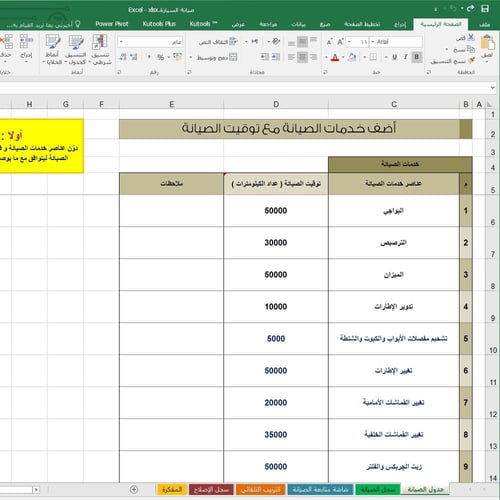Viewport: 500px width, 500px height.
Task: Toggle Merge and Center (دمج وتوسيط)
Action: click(x=217, y=57)
